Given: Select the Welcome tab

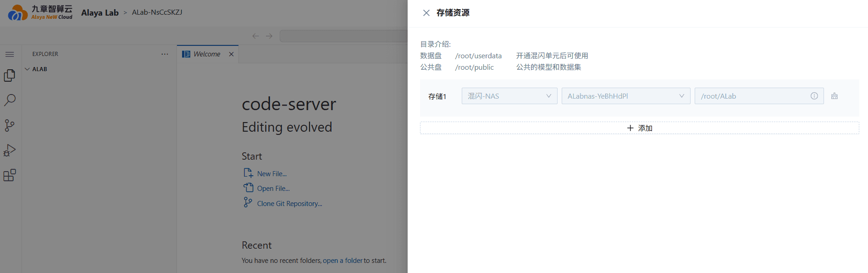Looking at the screenshot, I should pyautogui.click(x=202, y=54).
